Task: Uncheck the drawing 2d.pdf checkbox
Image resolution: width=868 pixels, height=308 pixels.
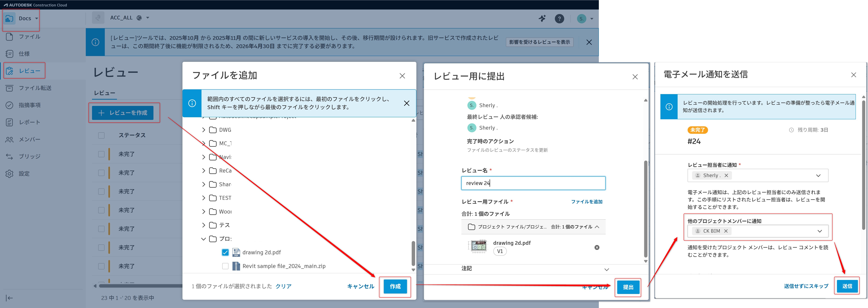Action: pyautogui.click(x=225, y=252)
